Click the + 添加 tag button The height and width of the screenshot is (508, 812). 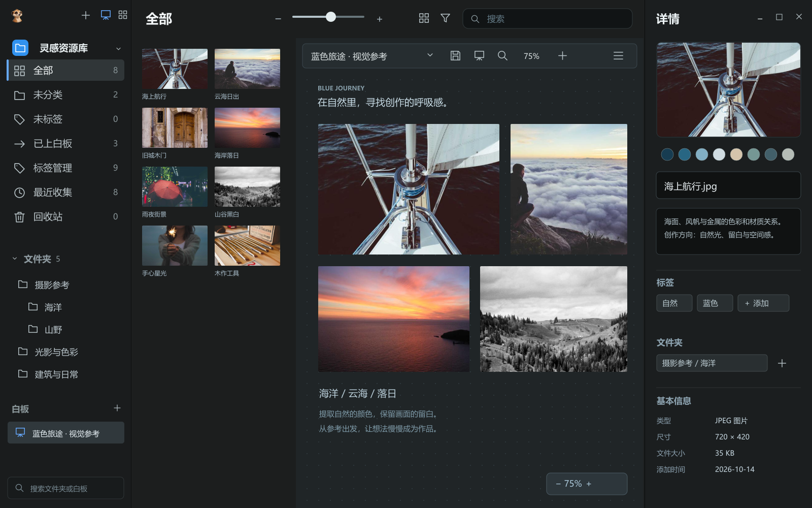(763, 303)
